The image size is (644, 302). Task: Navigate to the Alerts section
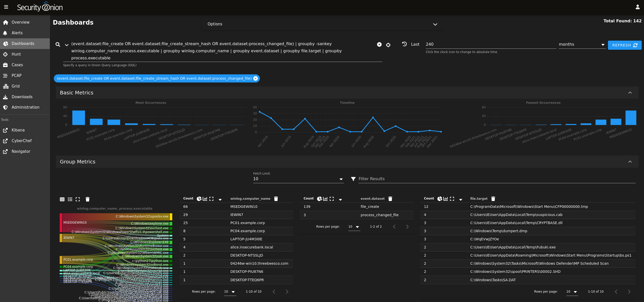click(x=17, y=33)
